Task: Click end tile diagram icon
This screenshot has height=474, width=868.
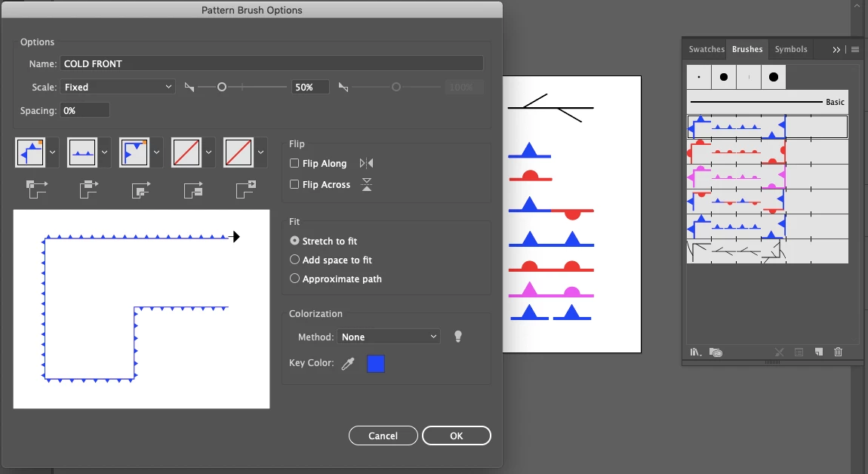Action: [246, 189]
